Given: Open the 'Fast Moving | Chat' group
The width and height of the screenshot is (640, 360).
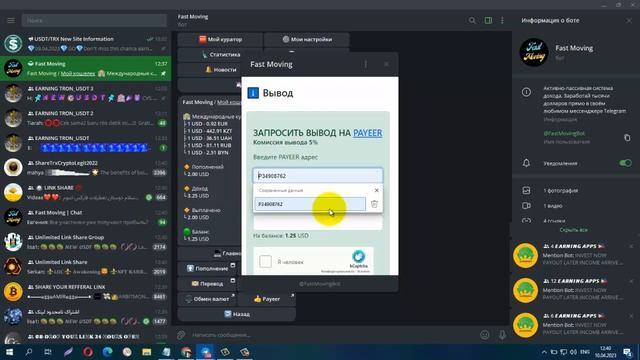Looking at the screenshot, I should tap(86, 217).
